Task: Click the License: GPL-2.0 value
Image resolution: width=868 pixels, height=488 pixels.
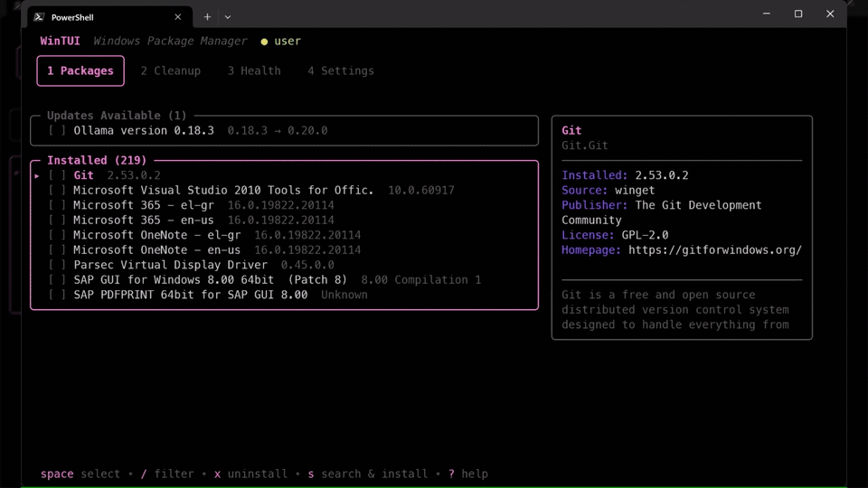Action: pyautogui.click(x=645, y=235)
